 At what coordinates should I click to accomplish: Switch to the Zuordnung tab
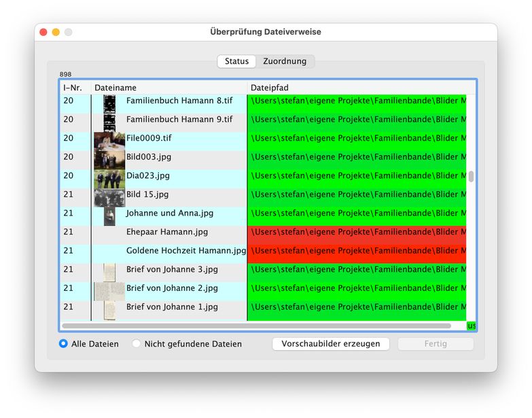click(x=285, y=61)
